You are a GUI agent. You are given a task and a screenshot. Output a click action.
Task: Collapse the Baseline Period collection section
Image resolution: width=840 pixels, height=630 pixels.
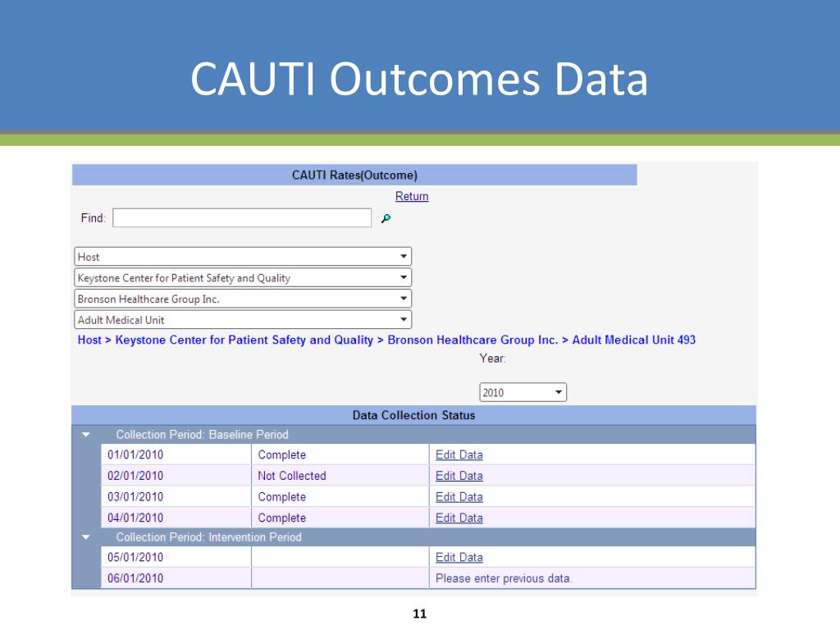pyautogui.click(x=86, y=435)
